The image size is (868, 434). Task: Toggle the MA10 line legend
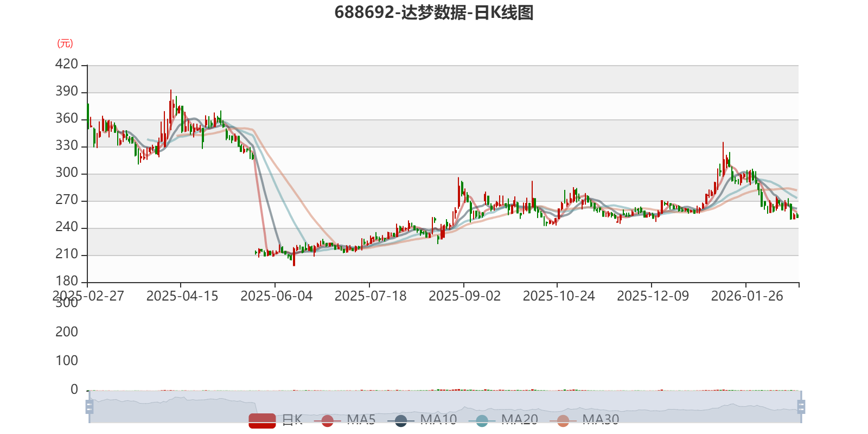click(x=422, y=420)
